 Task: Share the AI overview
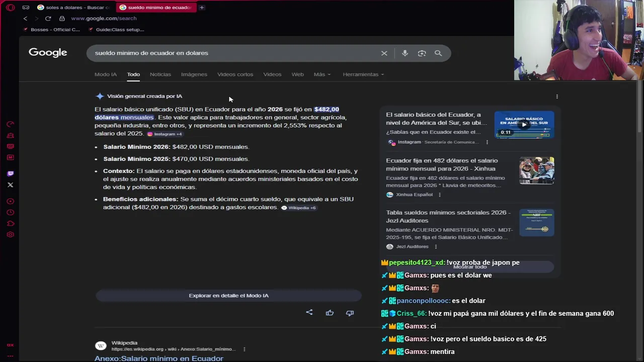(x=309, y=313)
